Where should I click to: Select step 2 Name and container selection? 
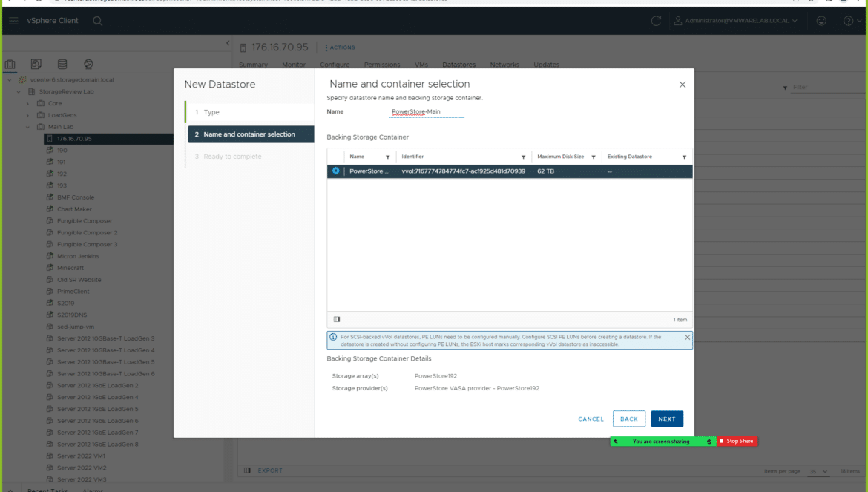pyautogui.click(x=251, y=134)
